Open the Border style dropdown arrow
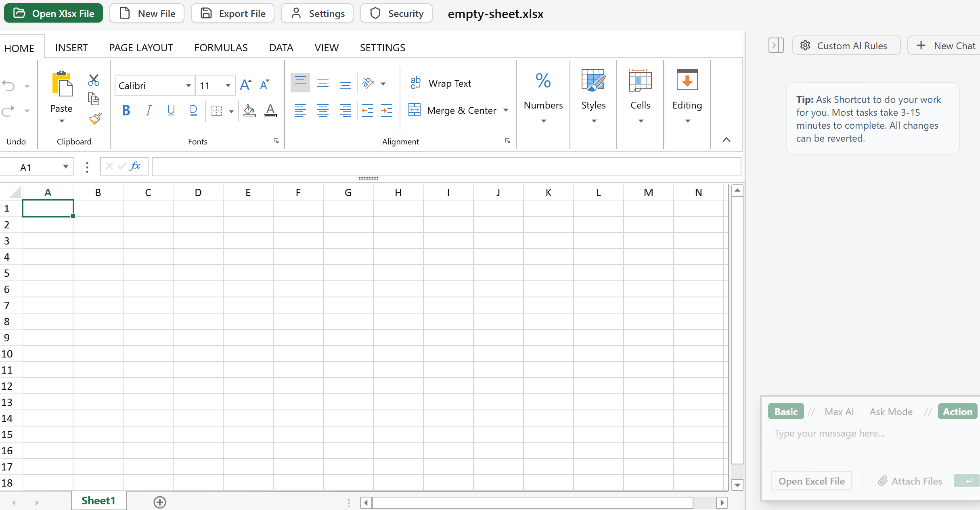This screenshot has width=980, height=510. tap(231, 112)
